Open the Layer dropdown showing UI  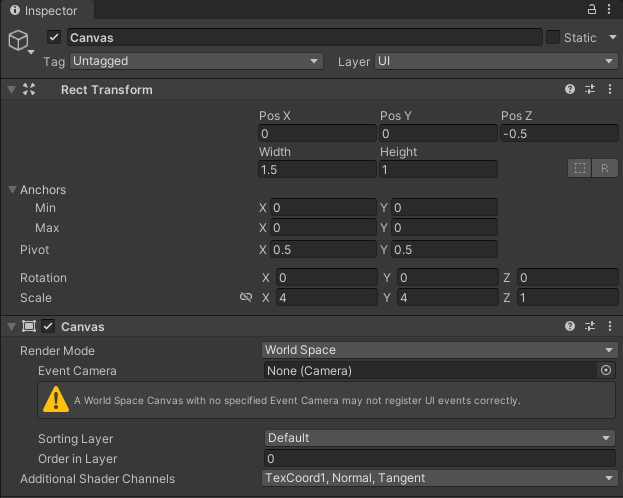click(x=496, y=61)
